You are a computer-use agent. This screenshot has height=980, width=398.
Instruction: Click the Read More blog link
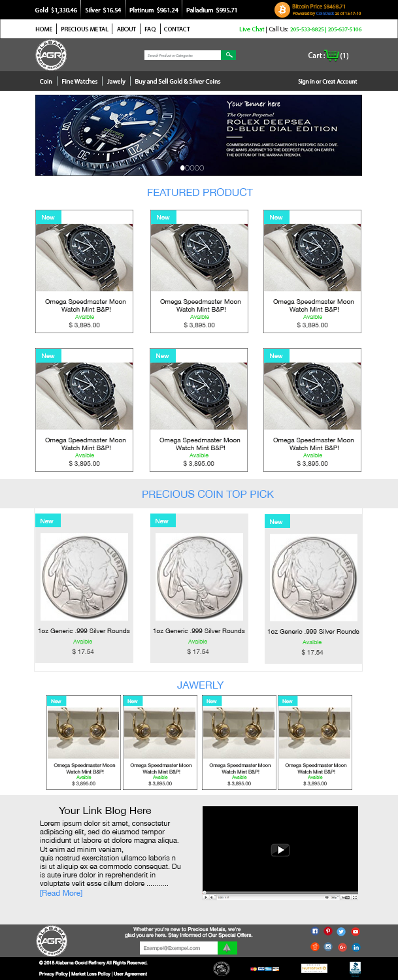coord(61,893)
